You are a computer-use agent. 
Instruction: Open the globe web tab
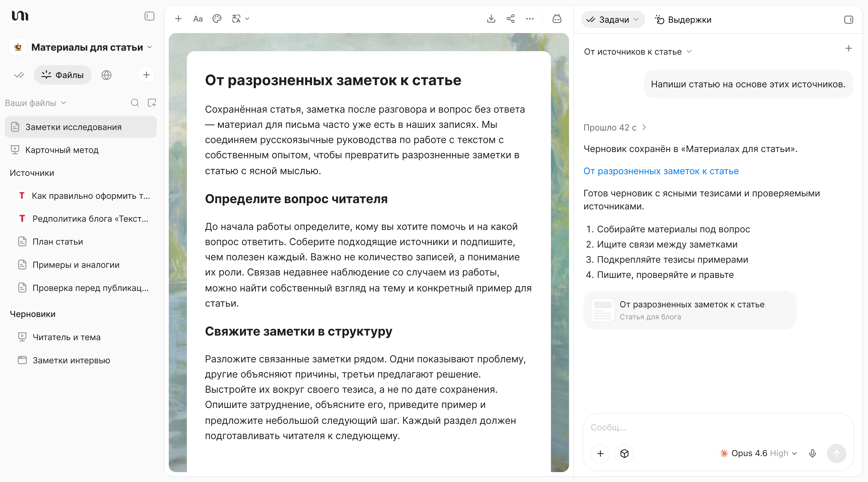pos(107,75)
